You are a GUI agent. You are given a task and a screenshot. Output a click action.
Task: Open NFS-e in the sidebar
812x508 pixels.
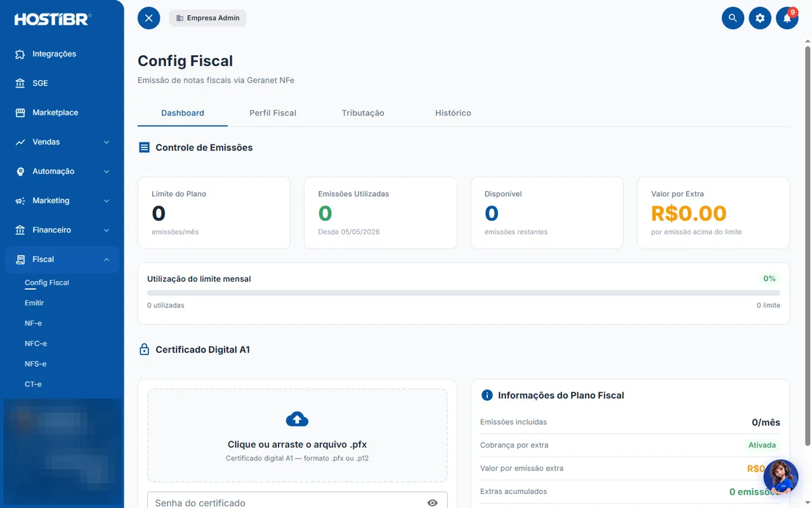tap(36, 364)
